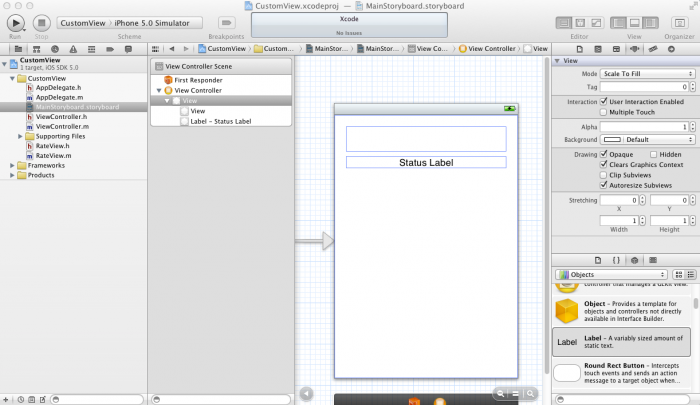Zoom in the storyboard canvas
This screenshot has width=700, height=405.
(x=530, y=393)
